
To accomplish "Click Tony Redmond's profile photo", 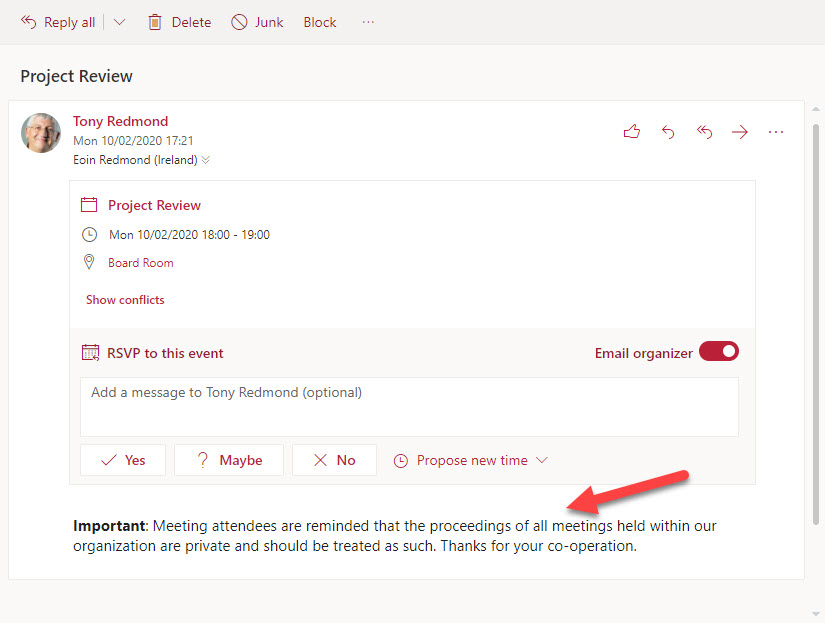I will (x=41, y=132).
